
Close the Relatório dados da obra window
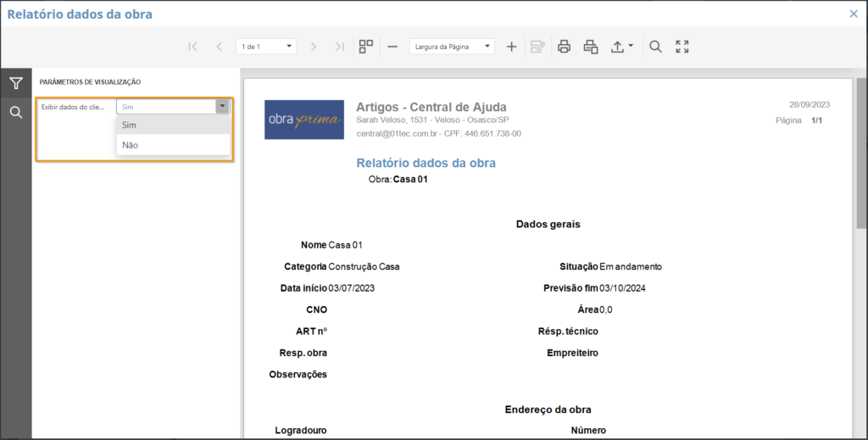coord(854,14)
